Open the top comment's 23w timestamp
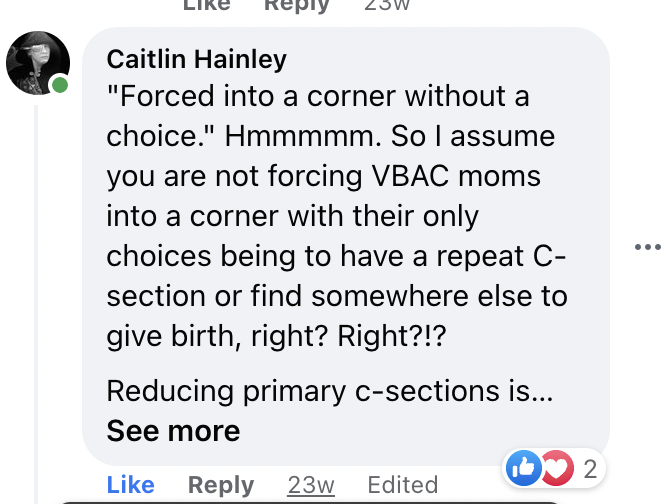 [387, 5]
